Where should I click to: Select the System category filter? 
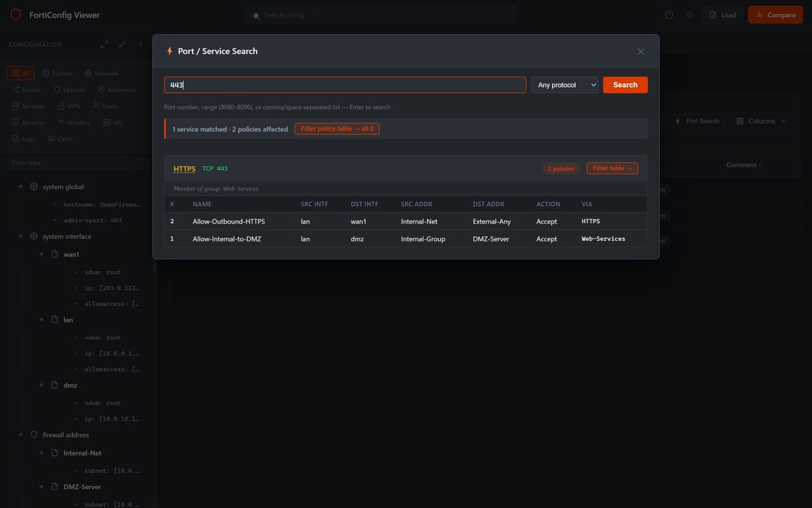point(57,74)
